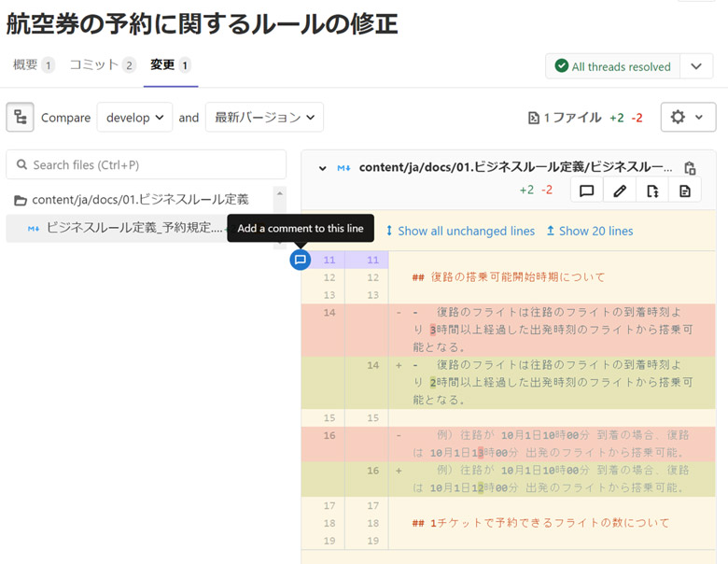Select the 変更 tab
728x564 pixels.
pos(171,64)
